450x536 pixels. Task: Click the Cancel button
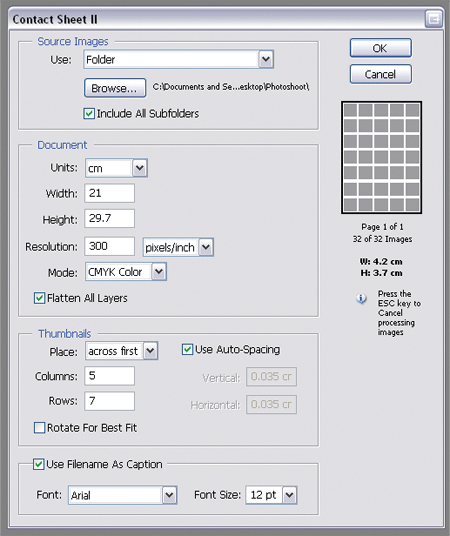pyautogui.click(x=381, y=74)
